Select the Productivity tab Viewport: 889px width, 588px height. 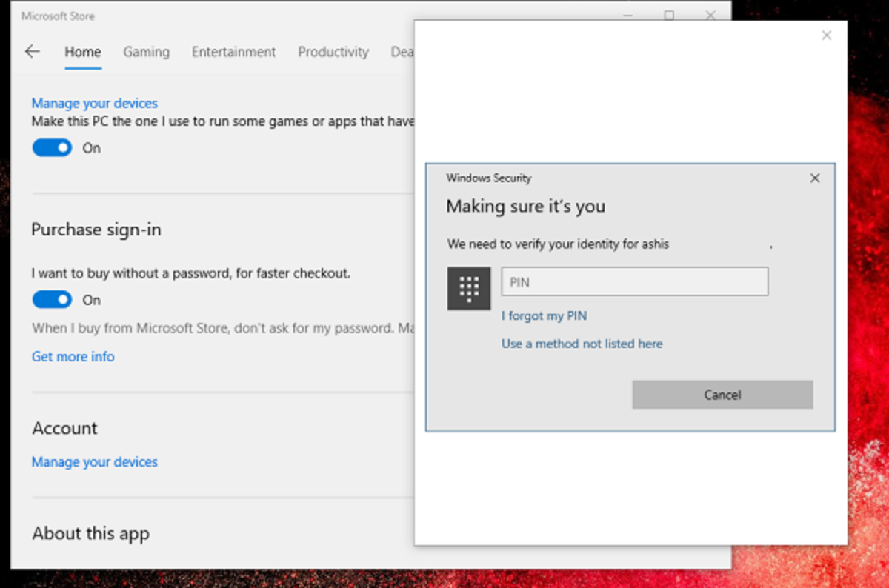pyautogui.click(x=333, y=52)
